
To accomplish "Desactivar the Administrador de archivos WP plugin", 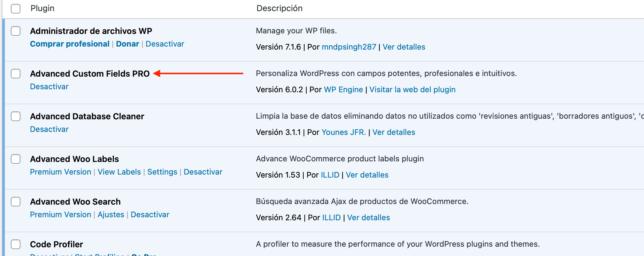I will tap(165, 44).
